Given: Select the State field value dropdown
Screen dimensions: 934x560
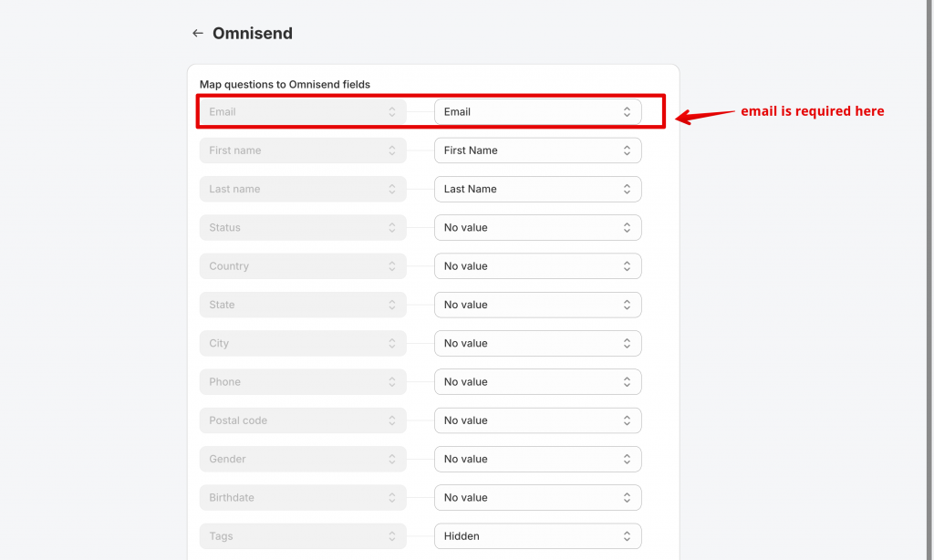Looking at the screenshot, I should 537,305.
